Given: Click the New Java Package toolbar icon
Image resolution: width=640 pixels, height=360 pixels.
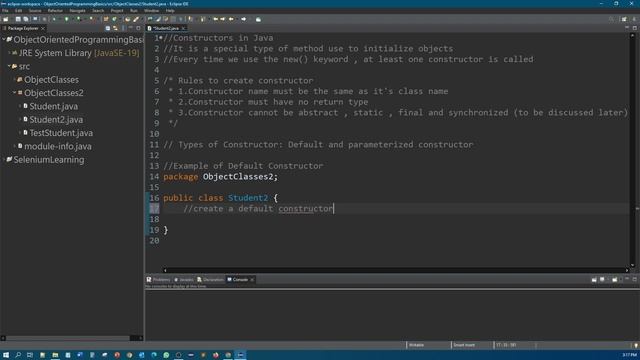Looking at the screenshot, I should pyautogui.click(x=106, y=19).
